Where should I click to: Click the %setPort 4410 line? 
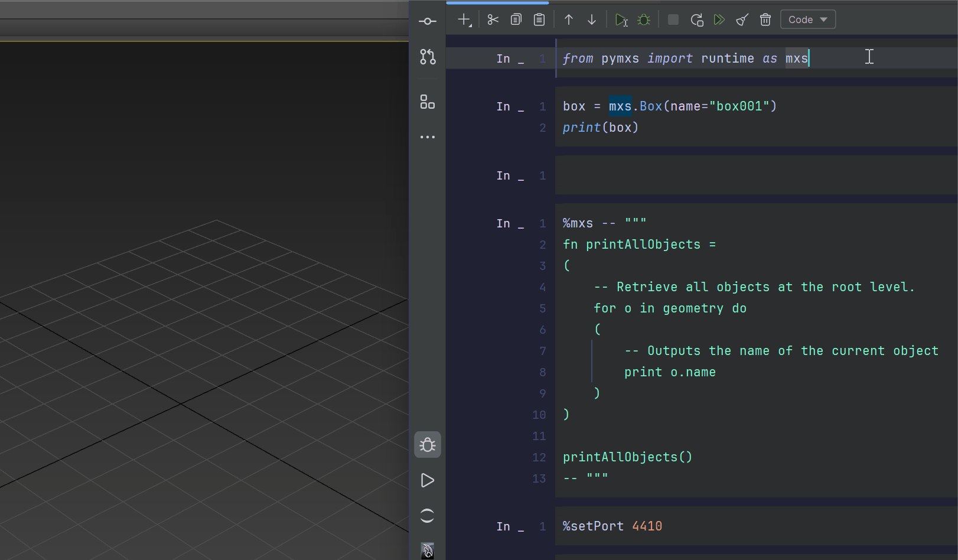click(x=612, y=526)
